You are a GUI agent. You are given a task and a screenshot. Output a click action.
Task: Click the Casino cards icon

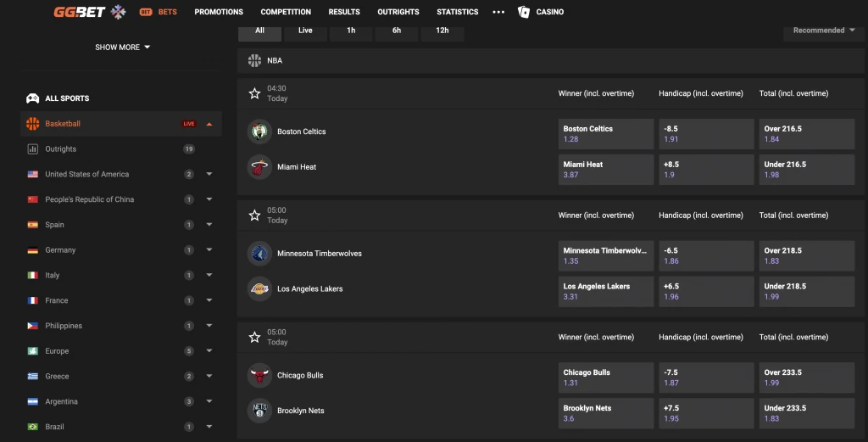tap(524, 12)
